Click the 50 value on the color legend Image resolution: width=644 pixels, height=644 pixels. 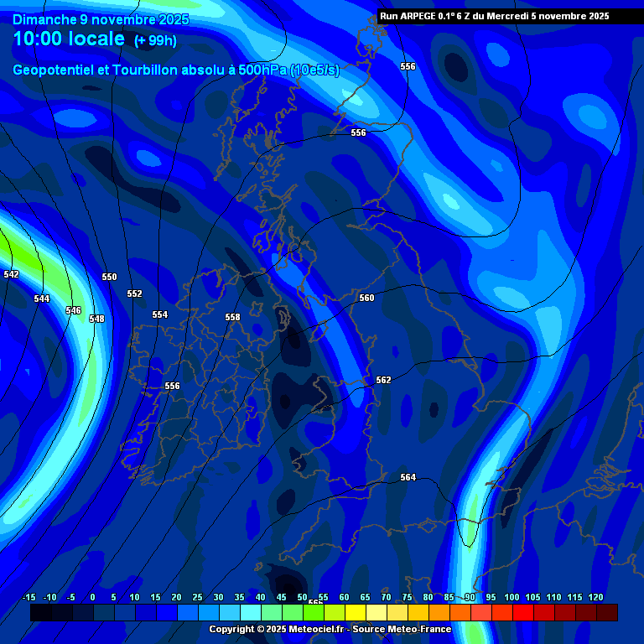(302, 596)
